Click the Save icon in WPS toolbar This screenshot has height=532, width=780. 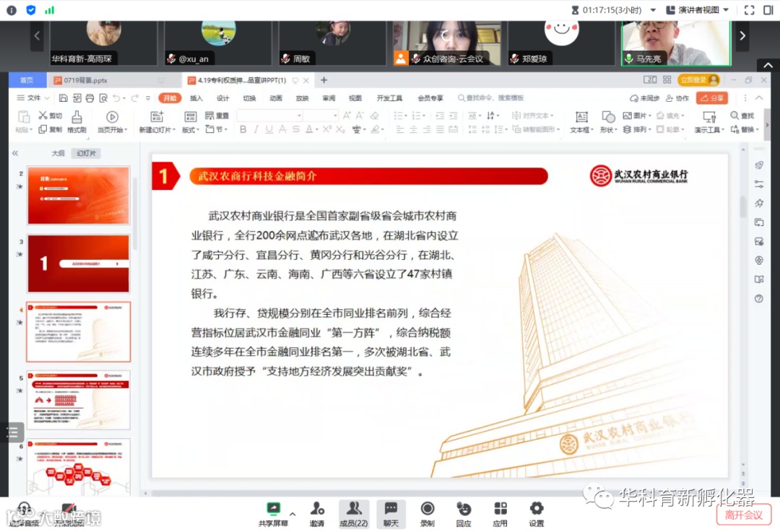pos(63,98)
